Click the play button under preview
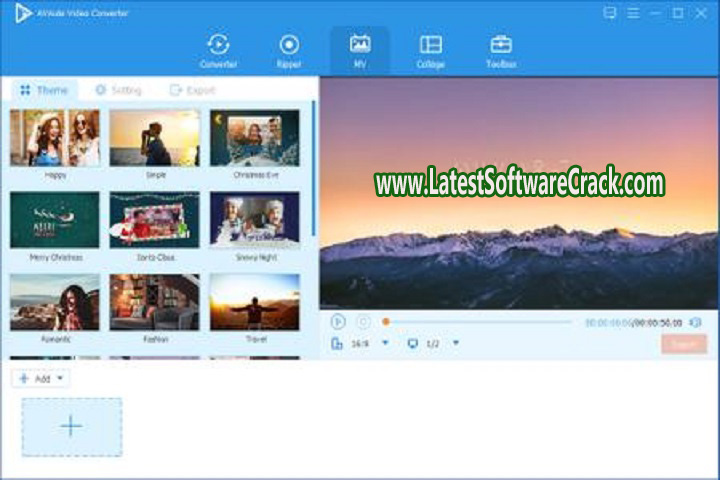The width and height of the screenshot is (720, 480). tap(338, 322)
